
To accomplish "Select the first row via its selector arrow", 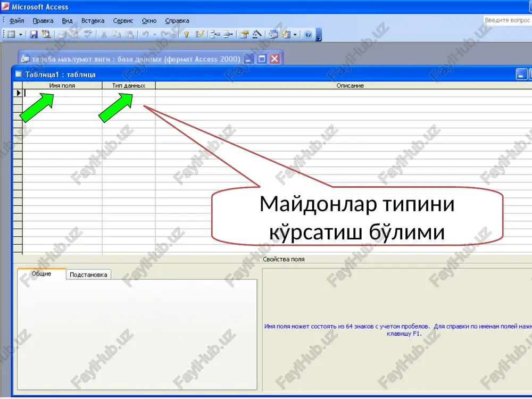I will click(18, 93).
